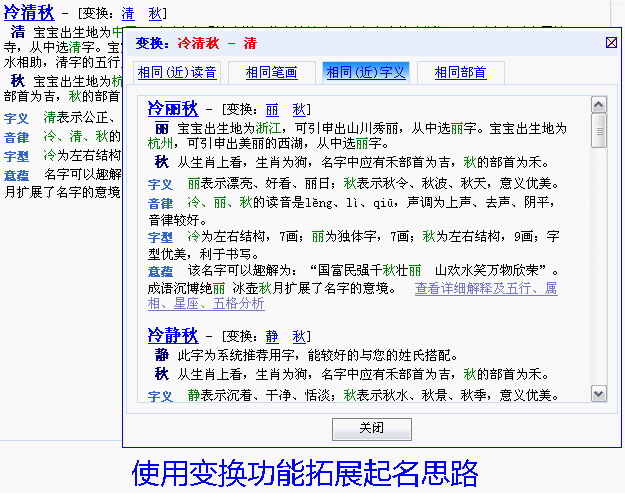Click the scrollbar up arrow in results list
The height and width of the screenshot is (500, 625).
[x=599, y=104]
